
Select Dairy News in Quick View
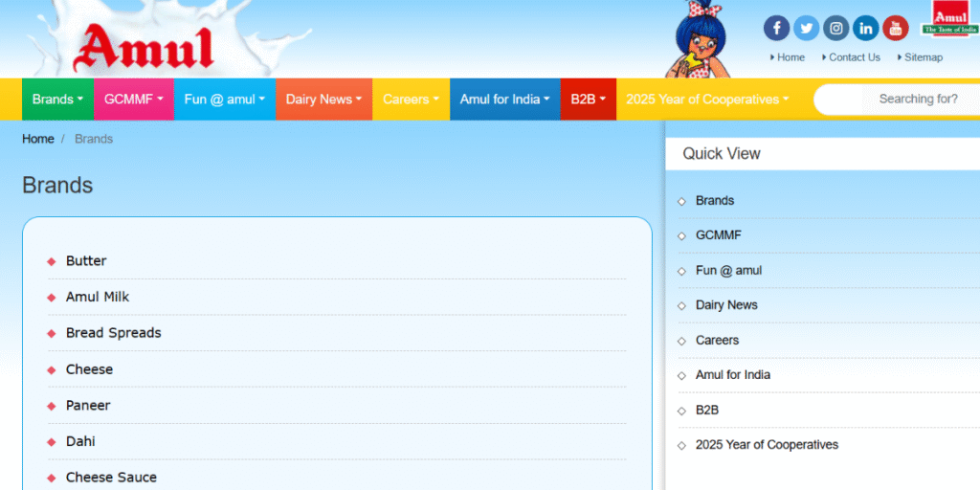(726, 305)
